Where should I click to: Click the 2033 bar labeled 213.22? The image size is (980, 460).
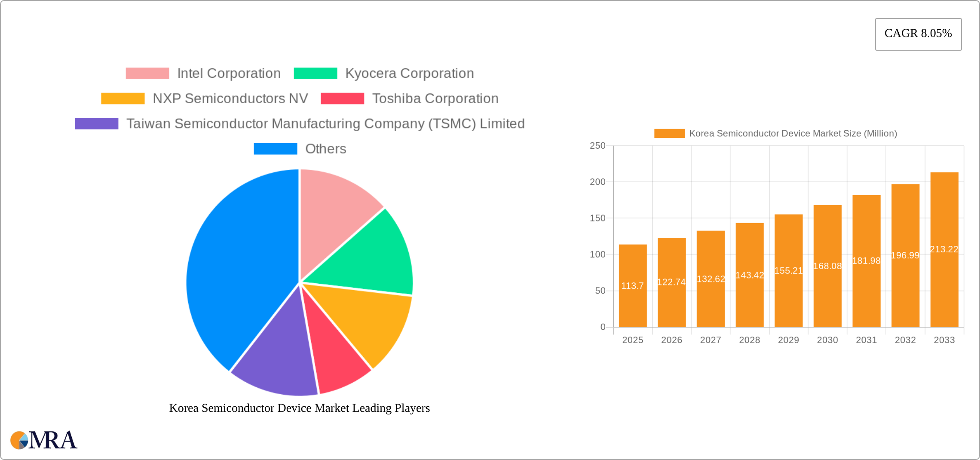coord(944,250)
